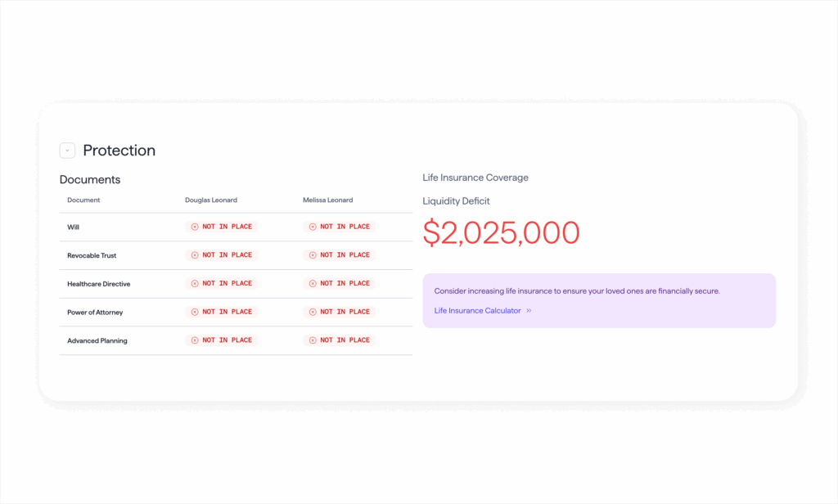Open the Life Insurance Calculator link
Viewport: 838px width, 504px height.
[x=477, y=311]
